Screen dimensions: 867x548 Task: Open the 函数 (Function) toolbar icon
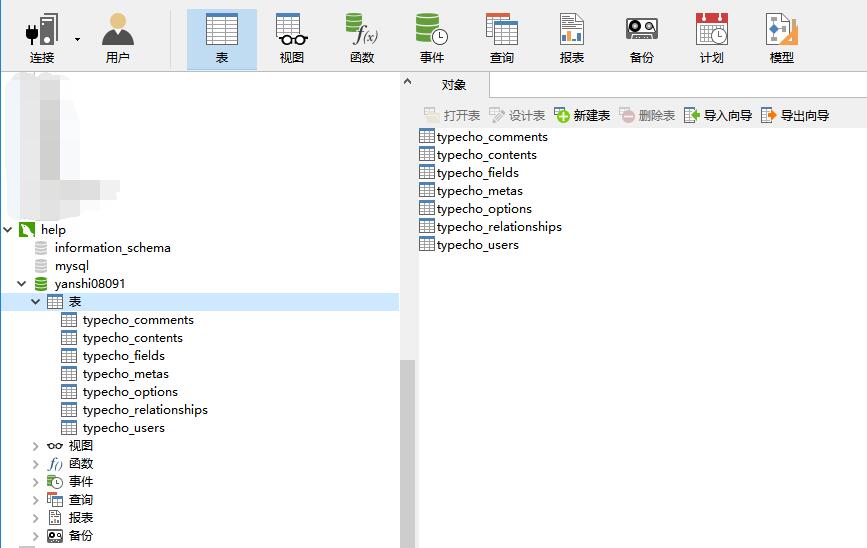(x=361, y=39)
